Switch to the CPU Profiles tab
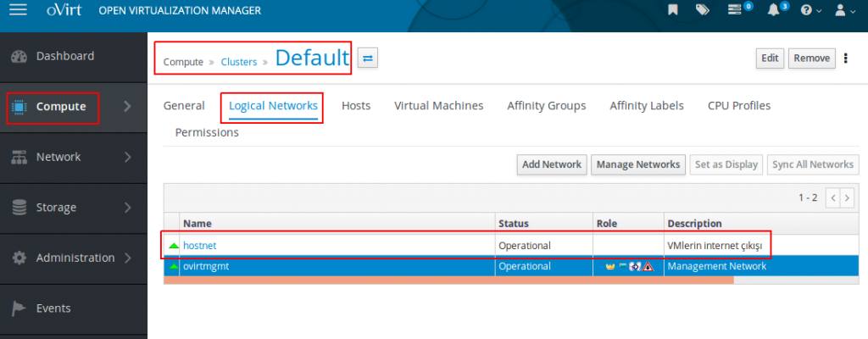The width and height of the screenshot is (868, 339). pyautogui.click(x=739, y=105)
